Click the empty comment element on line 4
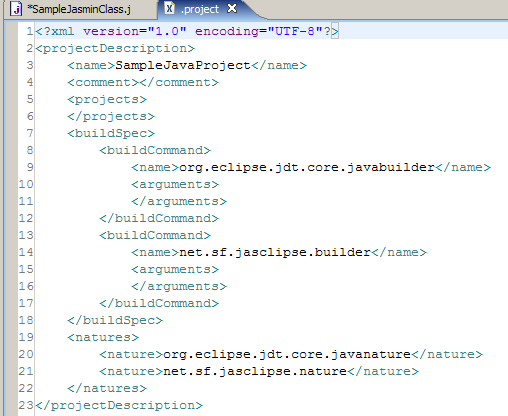The image size is (508, 416). (143, 82)
